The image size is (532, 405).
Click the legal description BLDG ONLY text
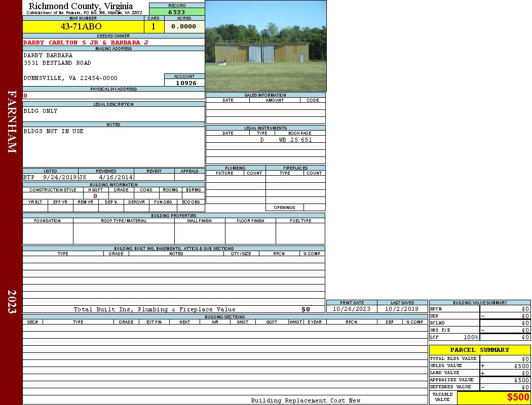coord(41,111)
